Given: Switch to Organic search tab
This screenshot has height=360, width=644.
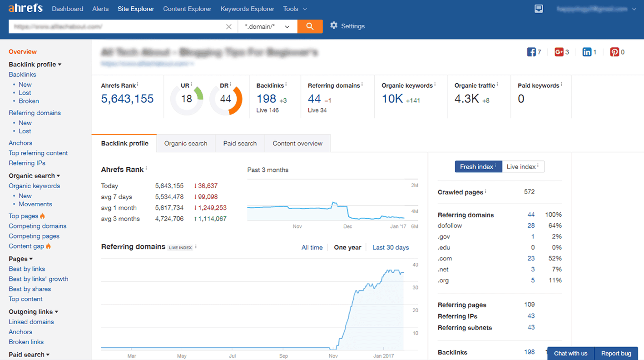Looking at the screenshot, I should 186,143.
